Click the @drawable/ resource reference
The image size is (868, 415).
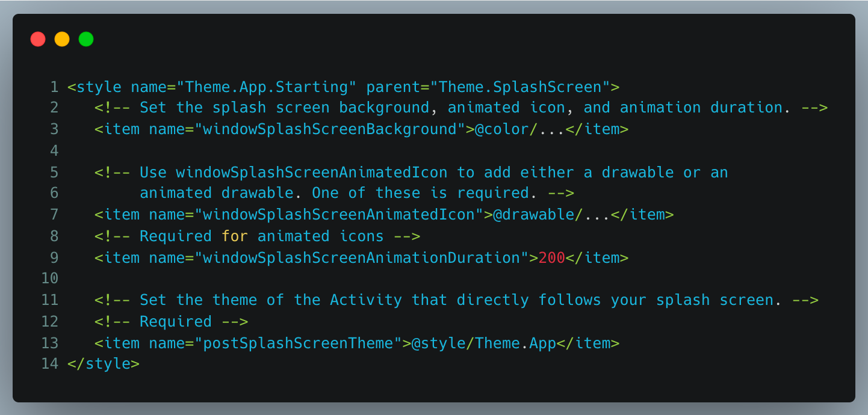538,215
